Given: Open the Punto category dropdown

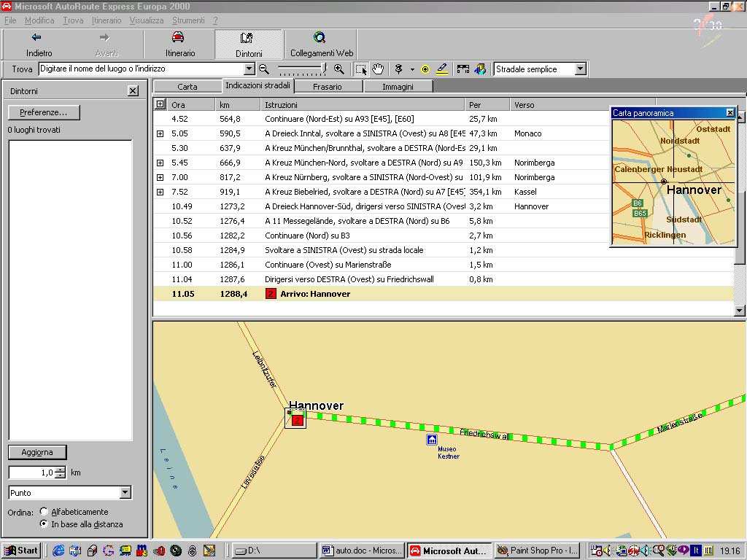Looking at the screenshot, I should point(125,492).
